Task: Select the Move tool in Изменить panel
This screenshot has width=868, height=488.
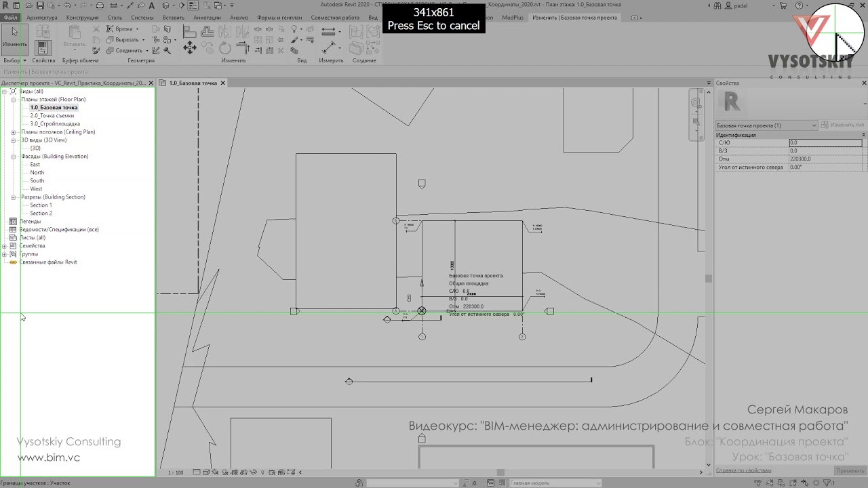Action: (190, 47)
